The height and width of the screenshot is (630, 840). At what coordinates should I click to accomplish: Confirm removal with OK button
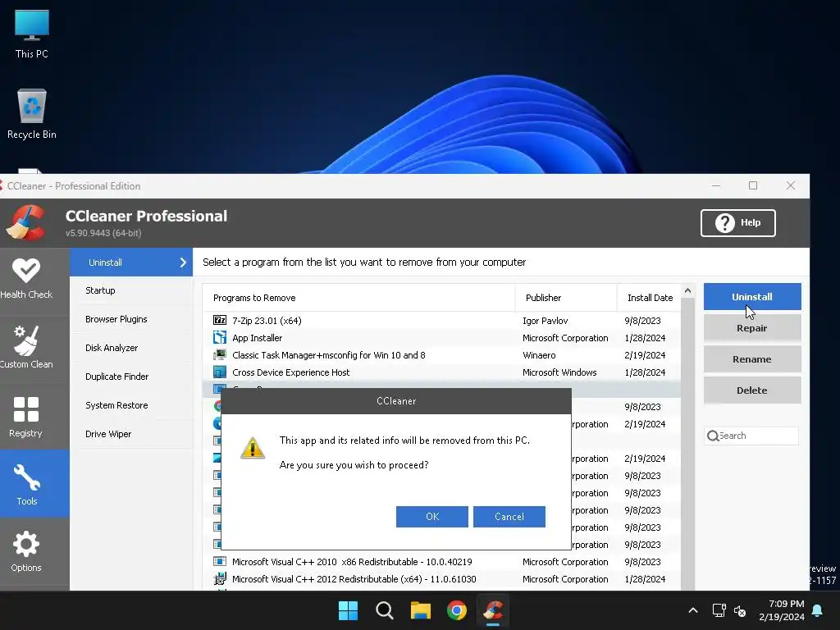click(431, 517)
